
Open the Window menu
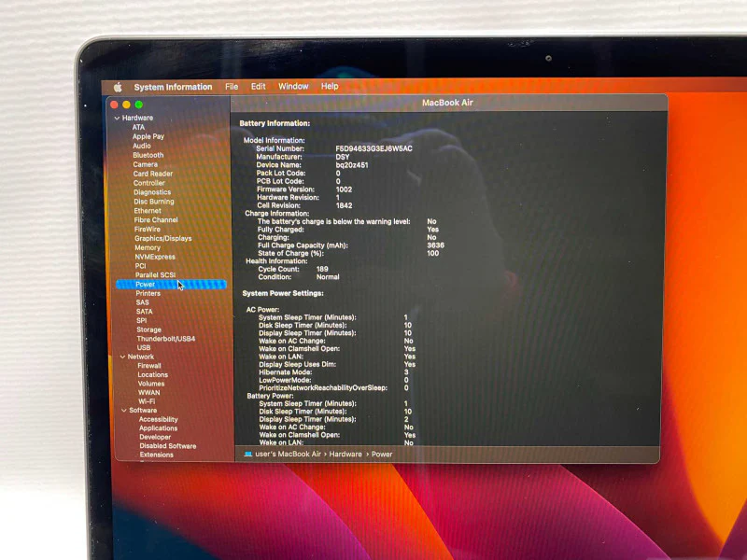[293, 86]
